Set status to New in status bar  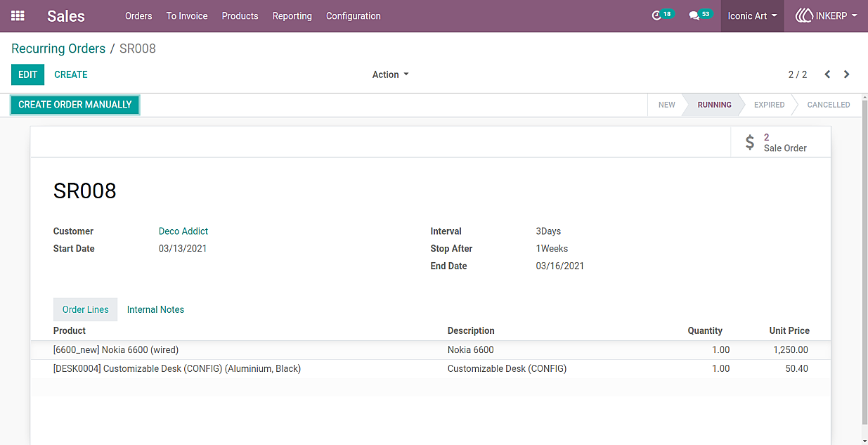(666, 105)
